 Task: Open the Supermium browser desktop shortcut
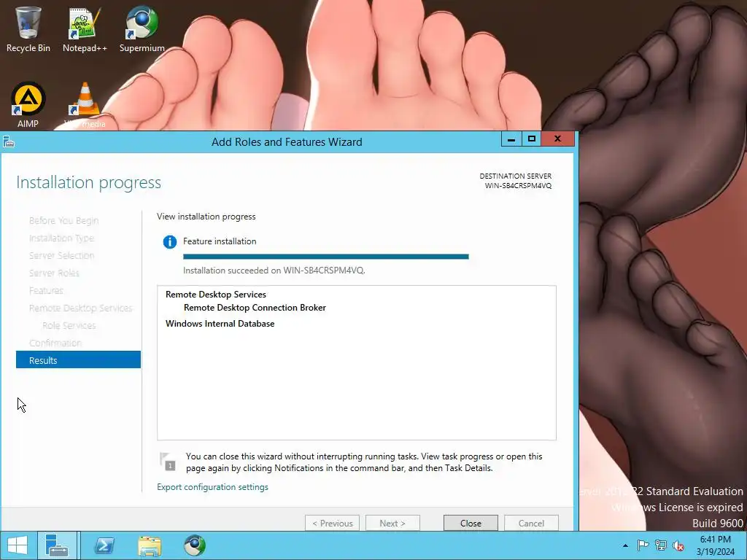coord(142,29)
